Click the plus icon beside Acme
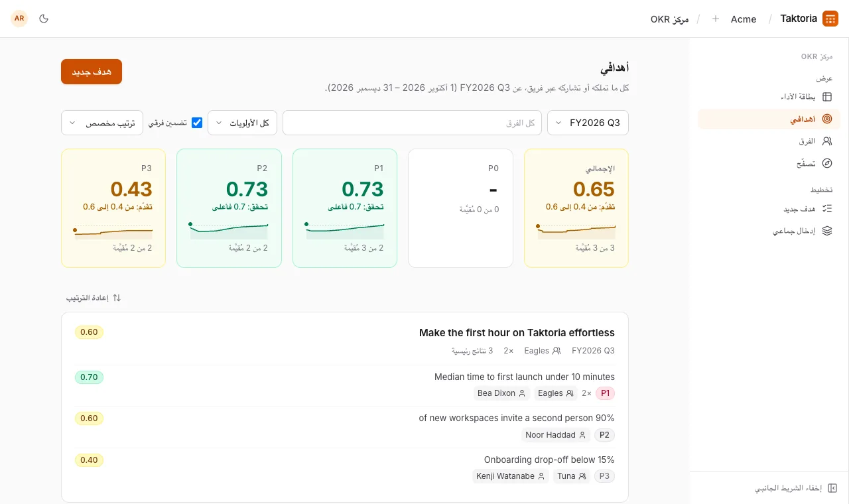 [716, 19]
